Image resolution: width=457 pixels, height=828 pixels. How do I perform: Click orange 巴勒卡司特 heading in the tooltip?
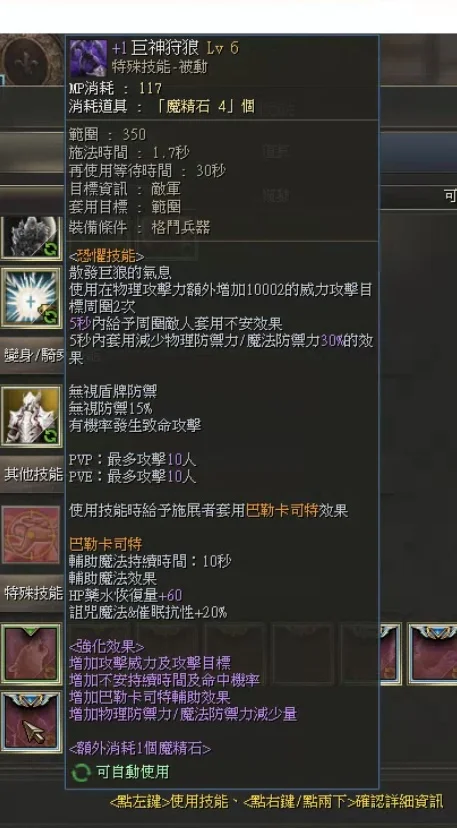106,544
